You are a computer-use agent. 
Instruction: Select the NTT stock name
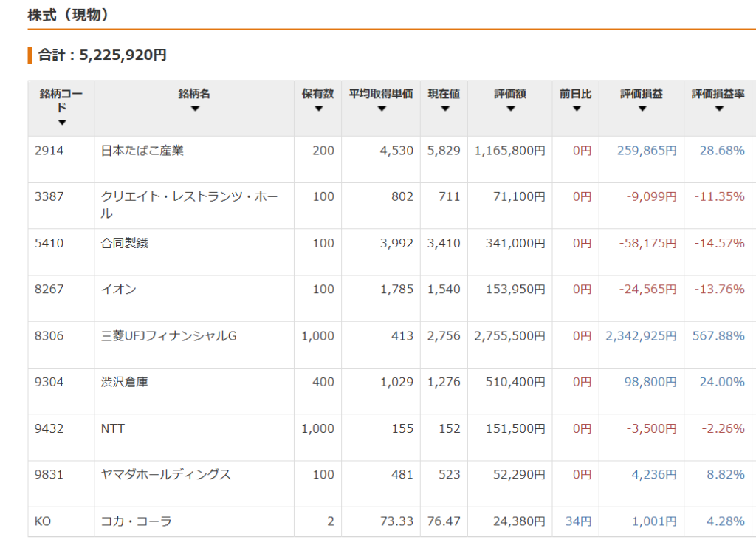pyautogui.click(x=113, y=428)
